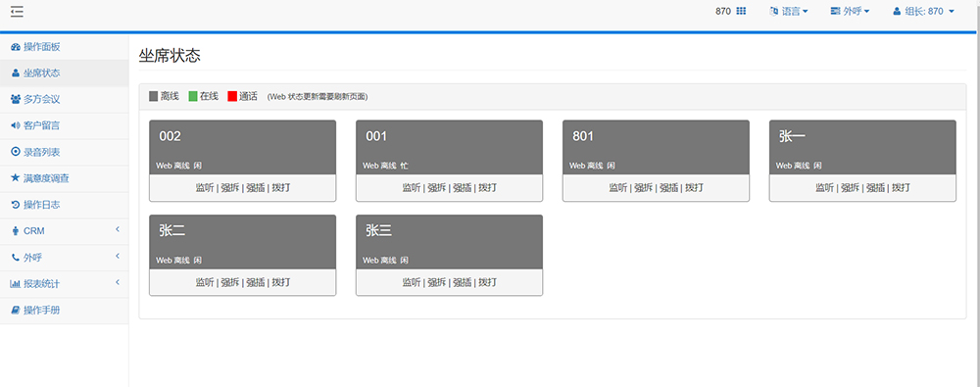Viewport: 980px width, 387px height.
Task: Click the figure icon beside CRM
Action: pyautogui.click(x=16, y=230)
